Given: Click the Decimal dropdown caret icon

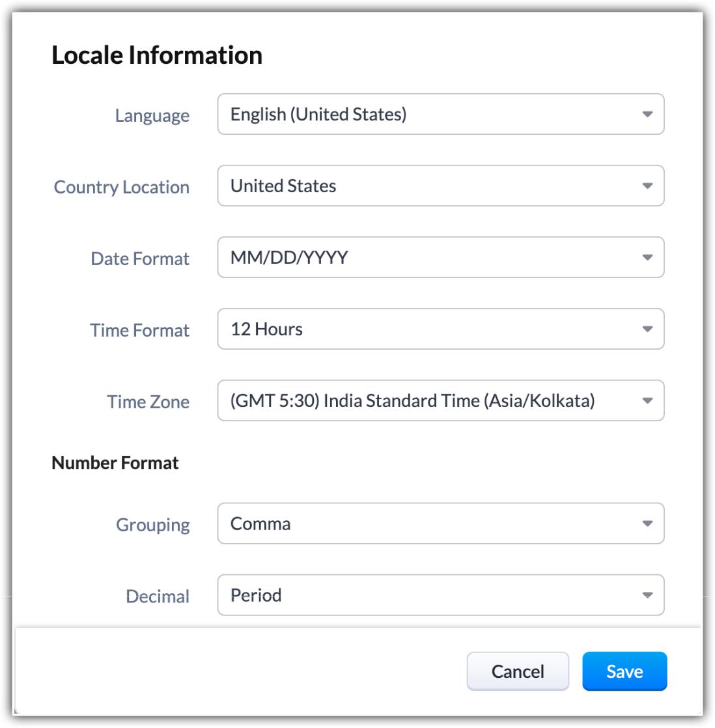Looking at the screenshot, I should tap(647, 595).
